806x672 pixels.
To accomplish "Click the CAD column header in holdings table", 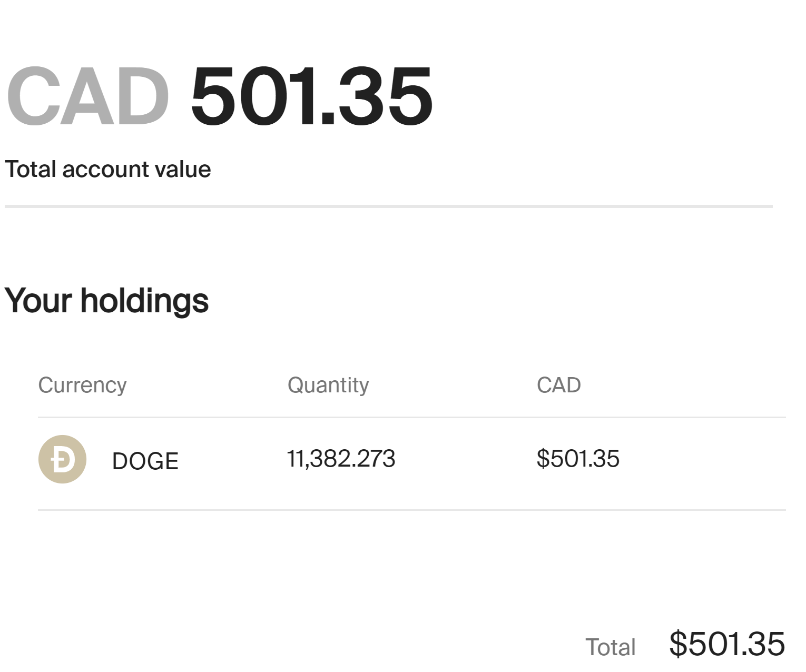I will (x=558, y=385).
